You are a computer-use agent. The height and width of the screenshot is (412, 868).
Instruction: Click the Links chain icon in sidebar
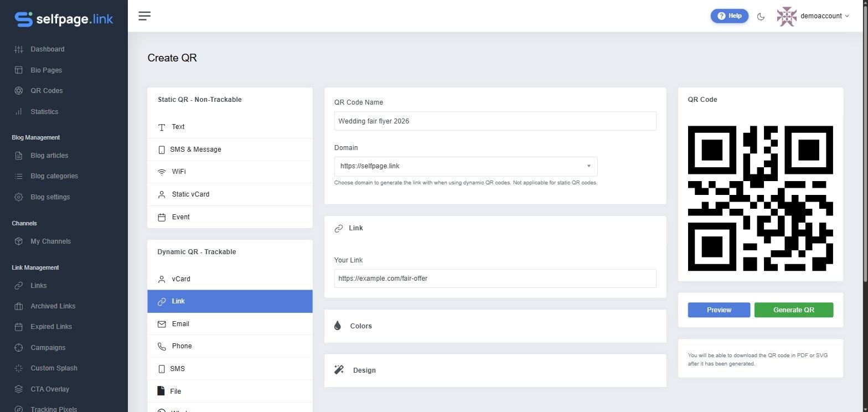tap(19, 286)
